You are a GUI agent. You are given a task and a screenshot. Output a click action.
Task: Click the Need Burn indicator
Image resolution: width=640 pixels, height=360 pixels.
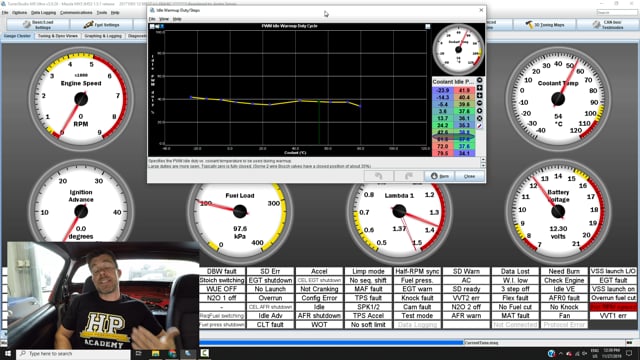pos(564,271)
